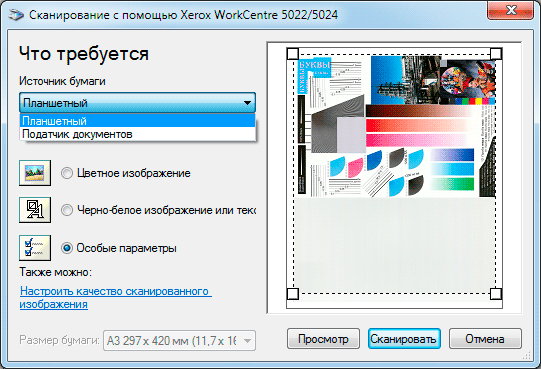Open the disabled Размер бумаги combo box
Viewport: 541px width, 369px height.
(x=179, y=341)
